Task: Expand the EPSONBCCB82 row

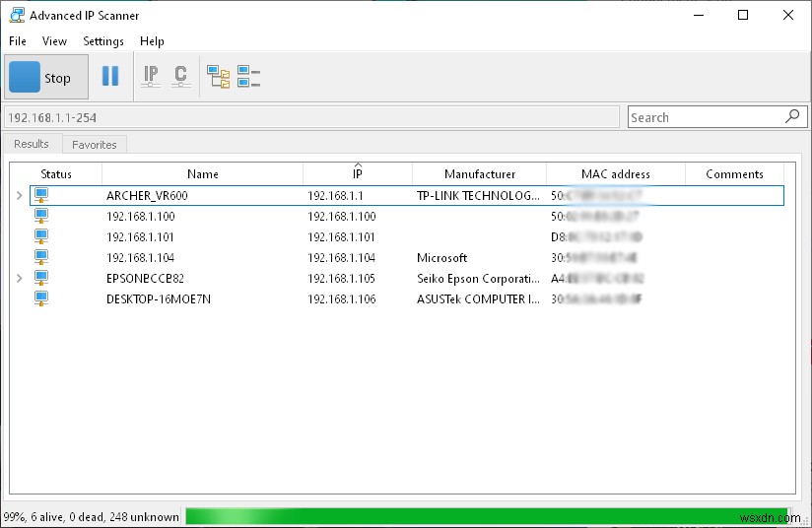Action: point(19,278)
